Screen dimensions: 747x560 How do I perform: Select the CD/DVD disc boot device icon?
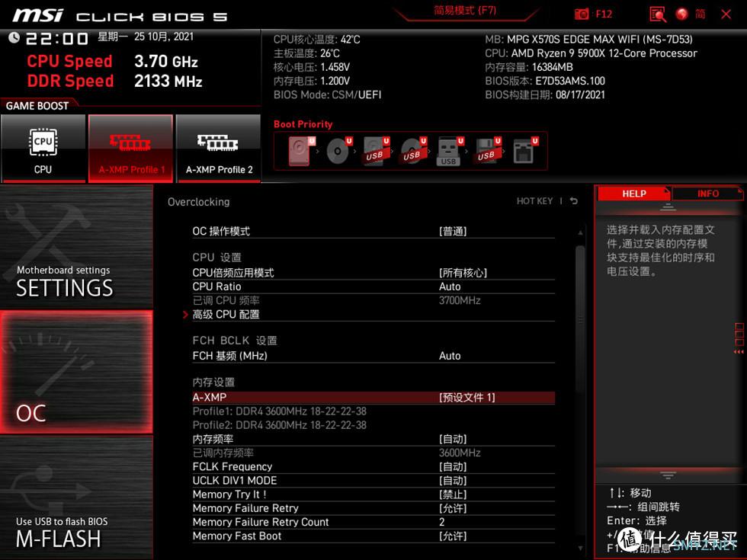click(x=338, y=151)
